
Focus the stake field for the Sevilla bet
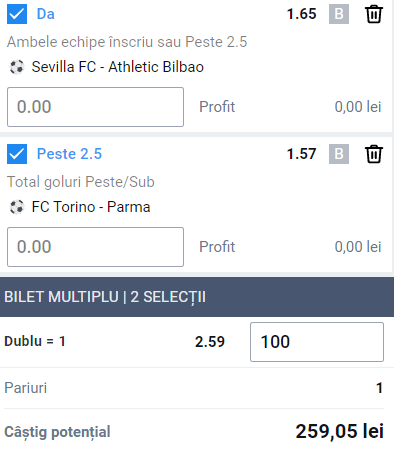coord(95,107)
